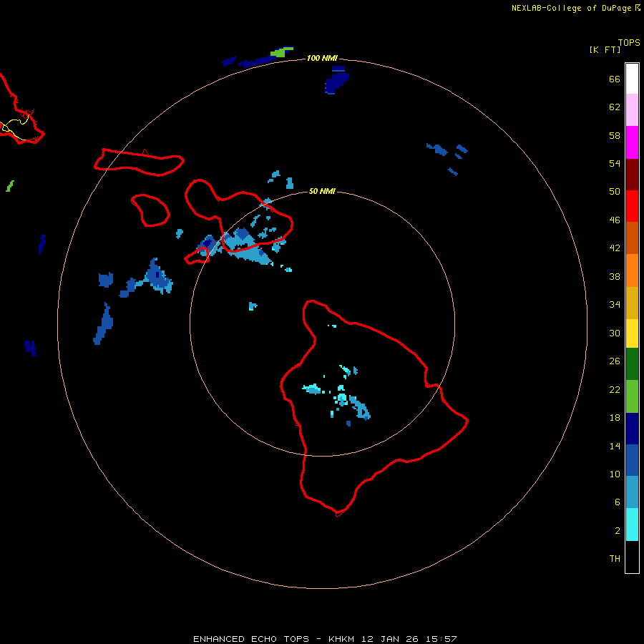
Task: Click the light pink legend swatch at 62
Action: point(632,109)
